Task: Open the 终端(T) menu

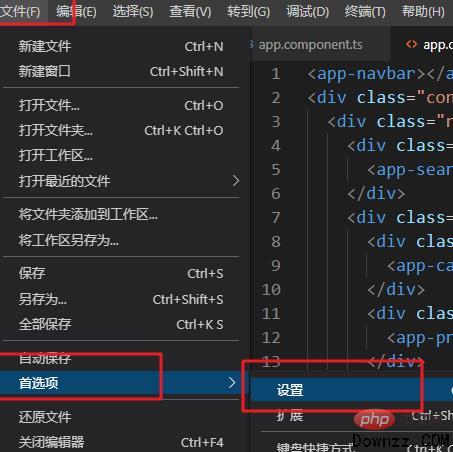Action: click(x=365, y=12)
